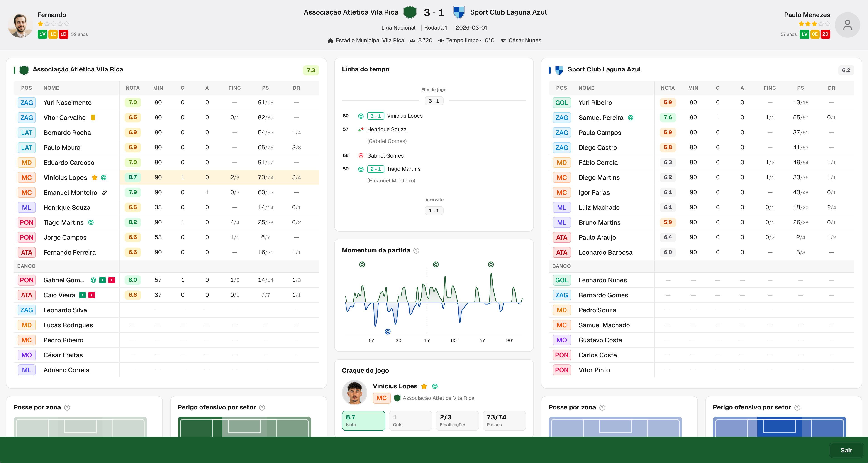Open Fernando manager profile photo
868x463 pixels.
pos(20,25)
